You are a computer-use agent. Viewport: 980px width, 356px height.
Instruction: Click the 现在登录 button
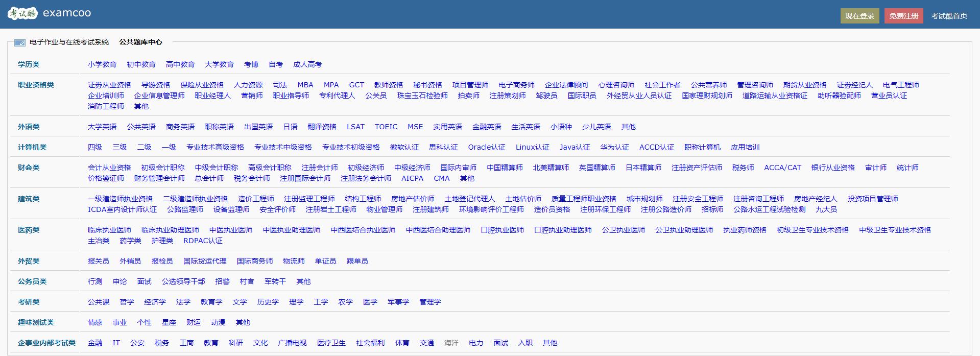[859, 16]
